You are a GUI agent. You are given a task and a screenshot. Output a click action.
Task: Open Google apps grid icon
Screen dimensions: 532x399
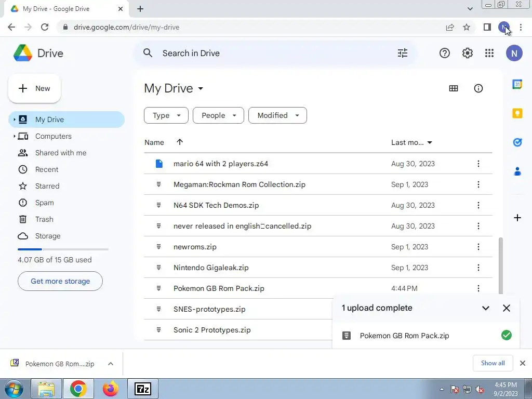pyautogui.click(x=489, y=54)
